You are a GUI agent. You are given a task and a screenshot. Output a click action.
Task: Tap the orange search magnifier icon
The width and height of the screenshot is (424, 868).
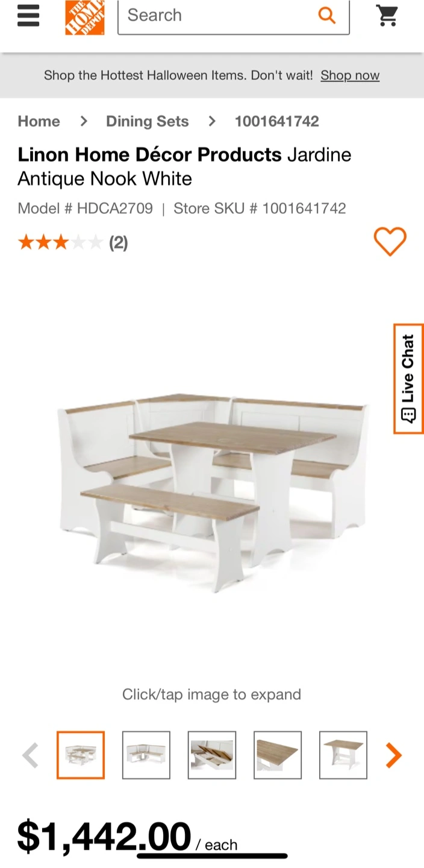327,15
